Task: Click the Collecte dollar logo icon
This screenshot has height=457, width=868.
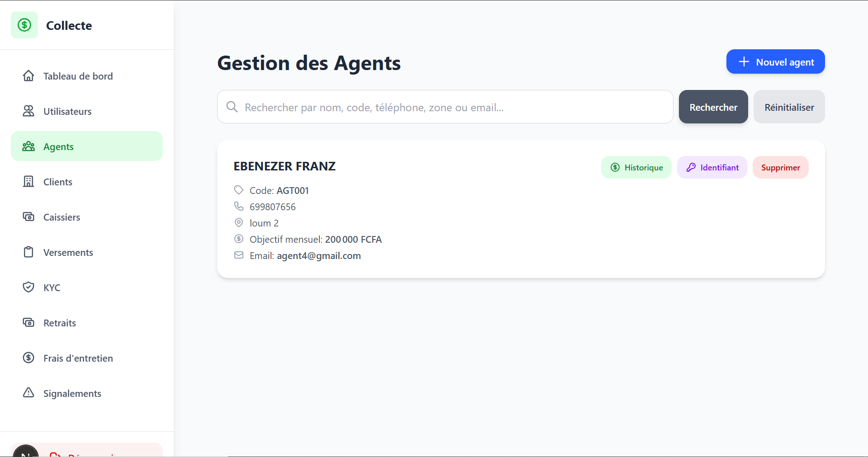Action: coord(24,25)
